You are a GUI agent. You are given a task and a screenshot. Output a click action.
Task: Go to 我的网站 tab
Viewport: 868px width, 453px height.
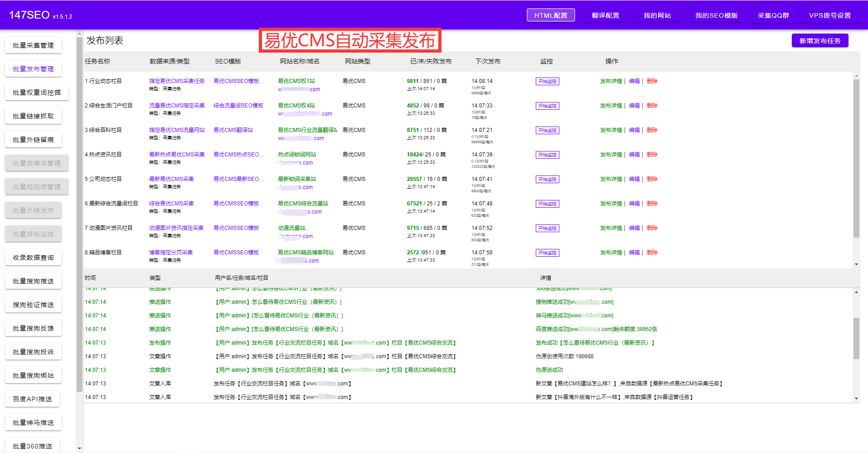(x=657, y=15)
